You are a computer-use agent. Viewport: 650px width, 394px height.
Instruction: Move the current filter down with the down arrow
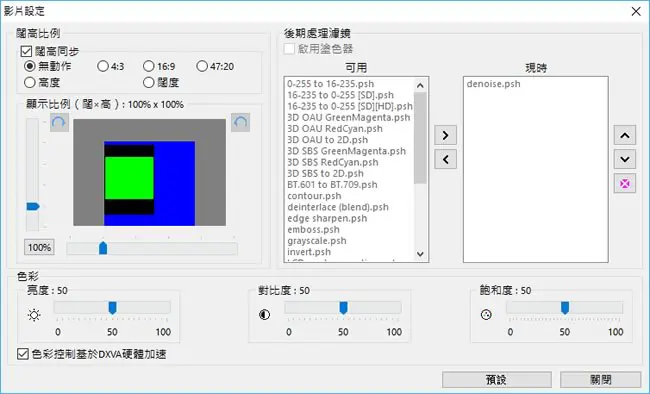(x=625, y=159)
